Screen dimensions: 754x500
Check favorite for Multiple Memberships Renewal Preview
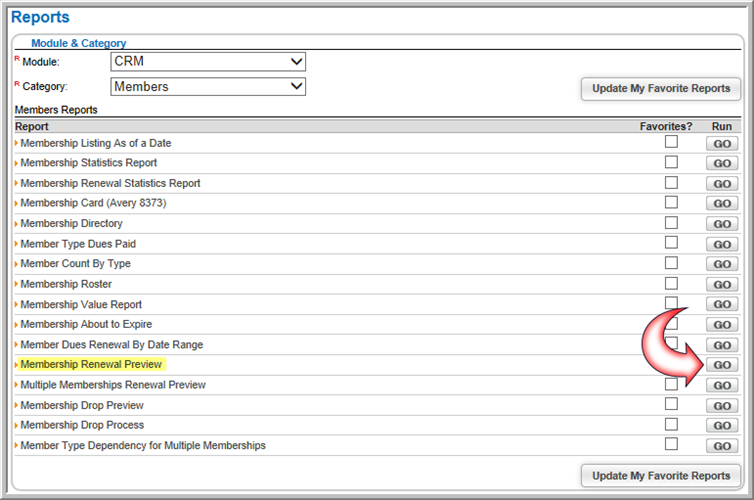pyautogui.click(x=671, y=384)
